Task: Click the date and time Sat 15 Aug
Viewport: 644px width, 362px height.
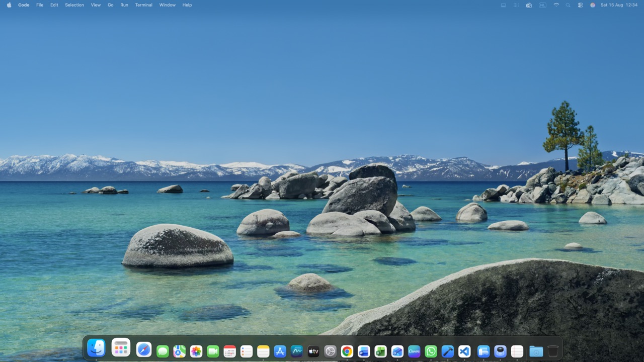Action: [619, 5]
